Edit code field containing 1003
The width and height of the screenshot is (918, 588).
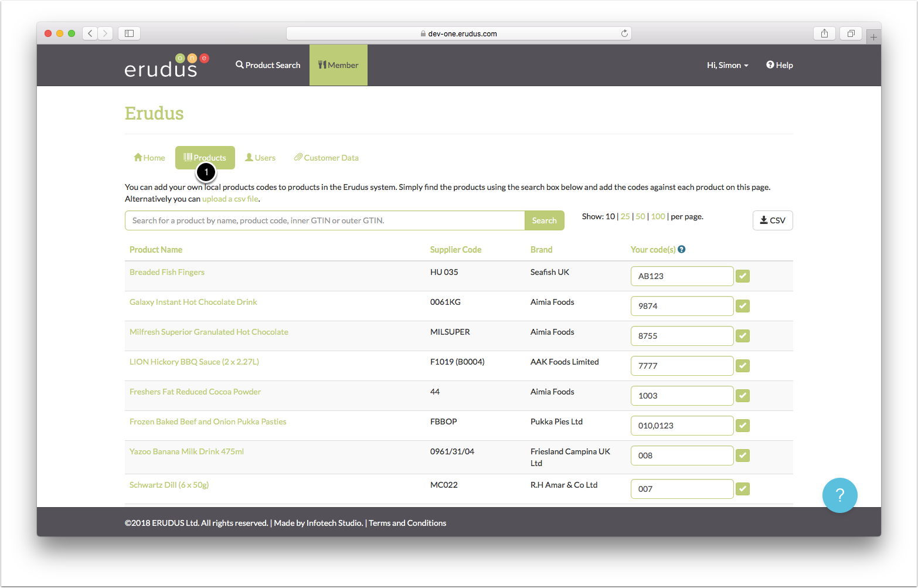pos(682,396)
